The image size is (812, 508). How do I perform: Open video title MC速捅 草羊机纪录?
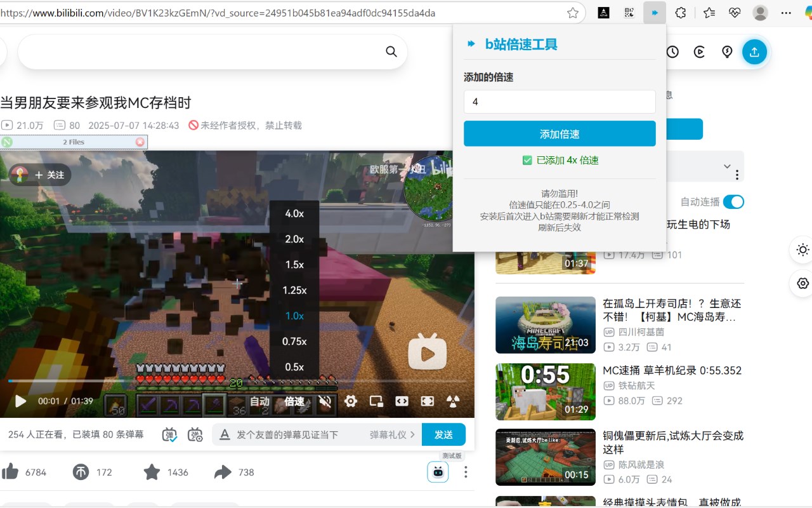[x=672, y=370]
